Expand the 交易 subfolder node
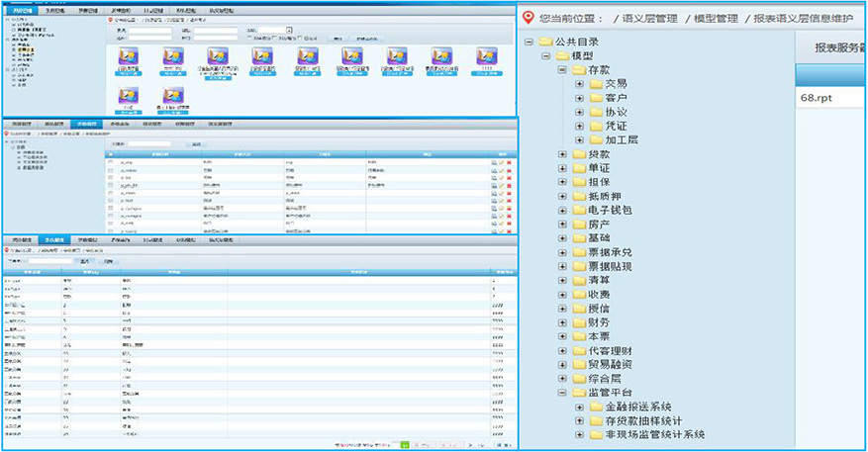868x452 pixels. point(579,85)
